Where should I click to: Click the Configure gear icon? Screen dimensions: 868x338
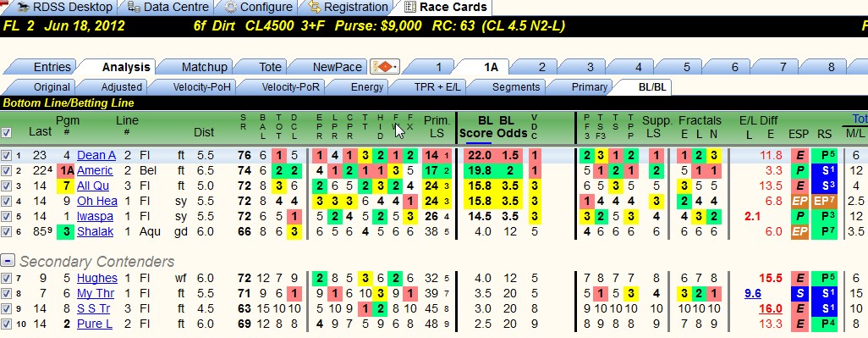tap(230, 8)
